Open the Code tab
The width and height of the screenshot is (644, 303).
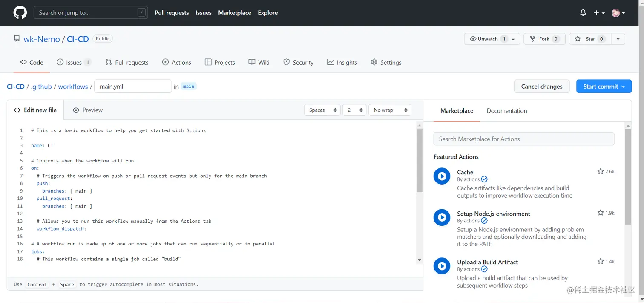click(x=32, y=62)
